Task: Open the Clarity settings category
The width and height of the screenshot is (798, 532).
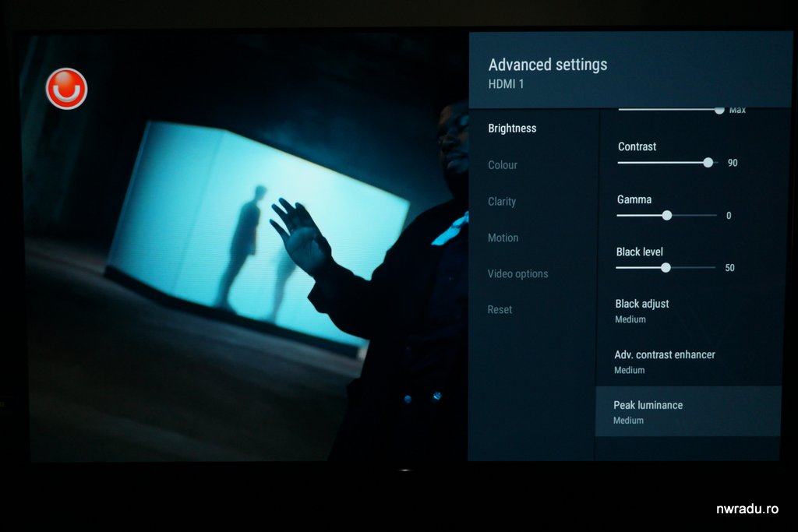Action: point(502,202)
